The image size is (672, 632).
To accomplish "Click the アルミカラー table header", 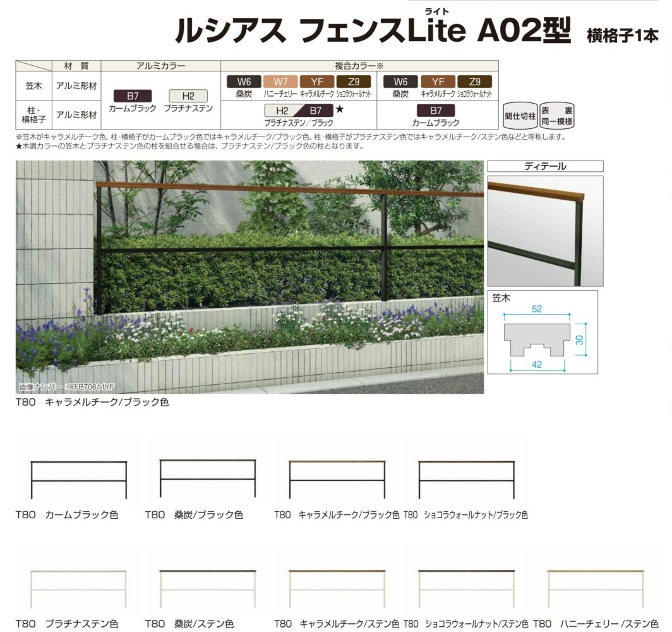I will point(160,66).
